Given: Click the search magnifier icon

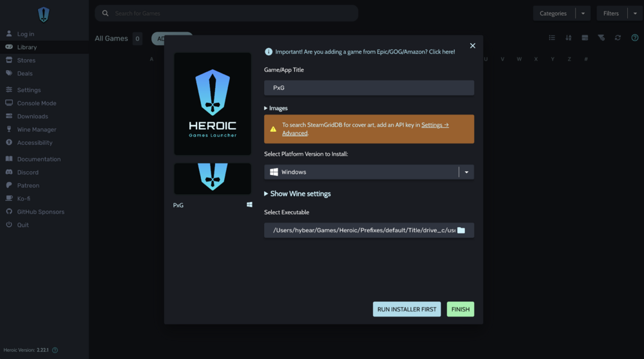Looking at the screenshot, I should 105,13.
